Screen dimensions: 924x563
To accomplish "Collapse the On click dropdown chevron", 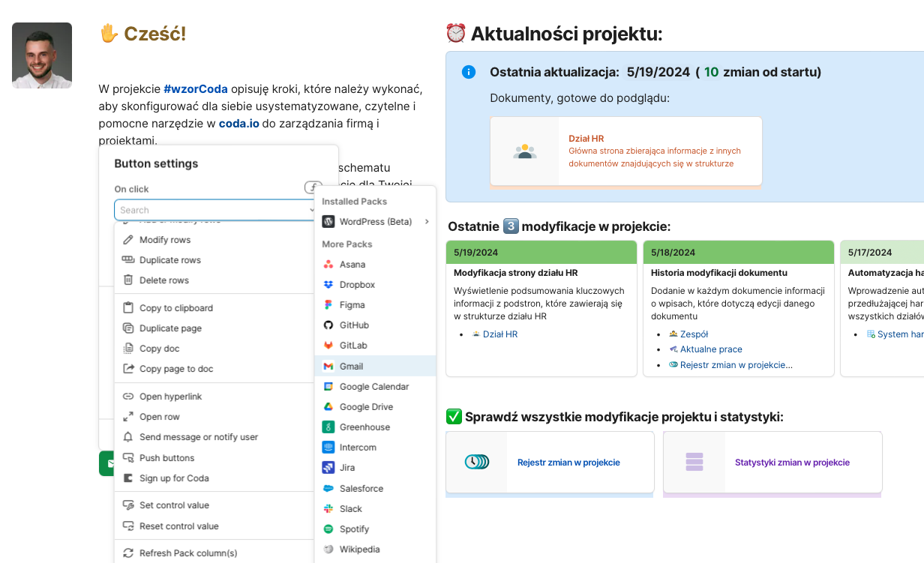I will click(x=312, y=211).
